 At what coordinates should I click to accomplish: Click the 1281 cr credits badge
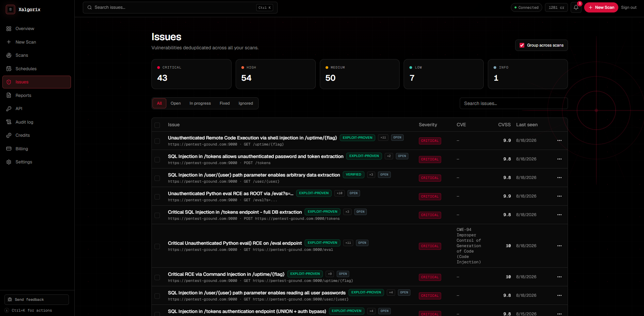pyautogui.click(x=556, y=7)
